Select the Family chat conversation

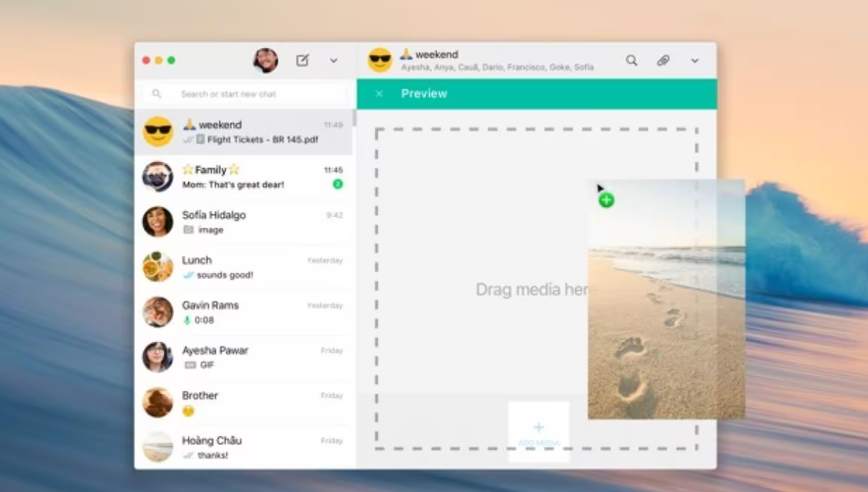tap(244, 177)
